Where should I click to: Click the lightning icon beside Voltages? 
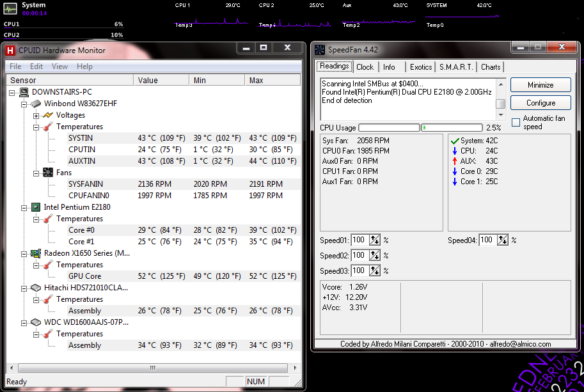48,115
